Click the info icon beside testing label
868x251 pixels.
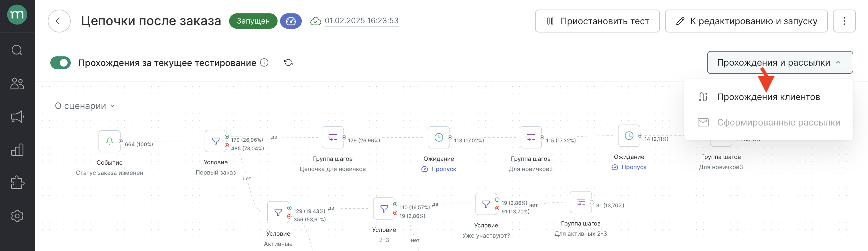coord(264,63)
